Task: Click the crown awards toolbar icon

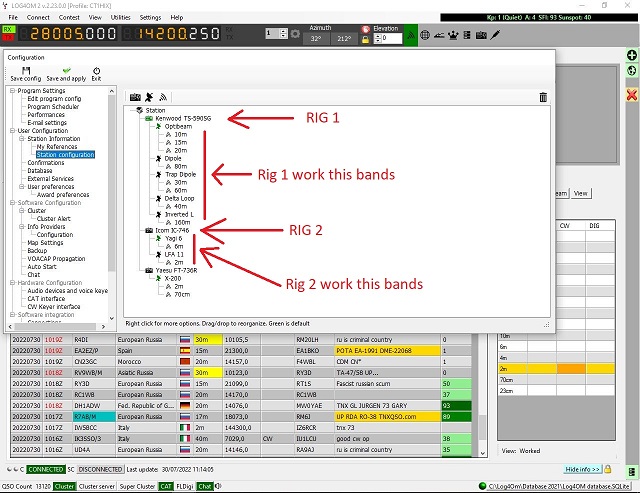Action: [x=453, y=35]
